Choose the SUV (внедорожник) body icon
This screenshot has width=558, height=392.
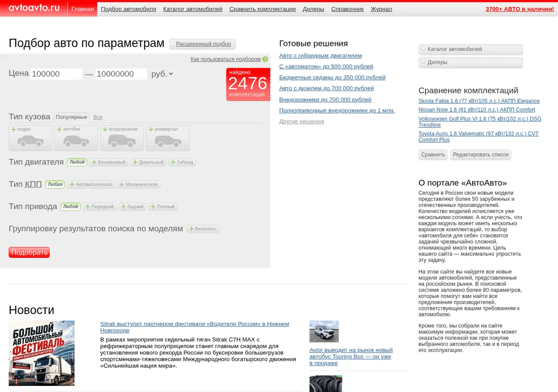tap(122, 138)
